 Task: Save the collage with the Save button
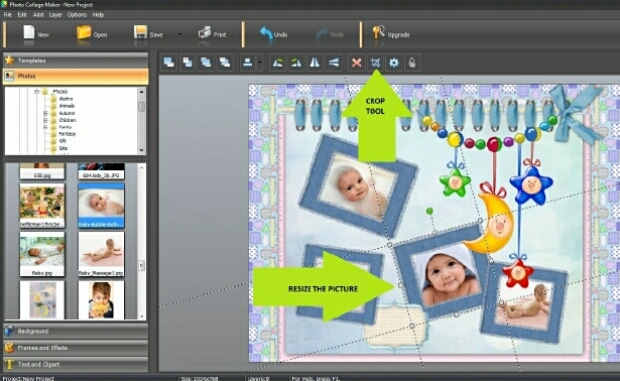click(148, 34)
